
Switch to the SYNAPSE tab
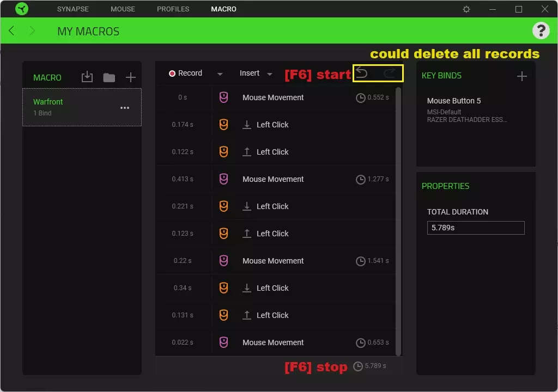pyautogui.click(x=73, y=9)
